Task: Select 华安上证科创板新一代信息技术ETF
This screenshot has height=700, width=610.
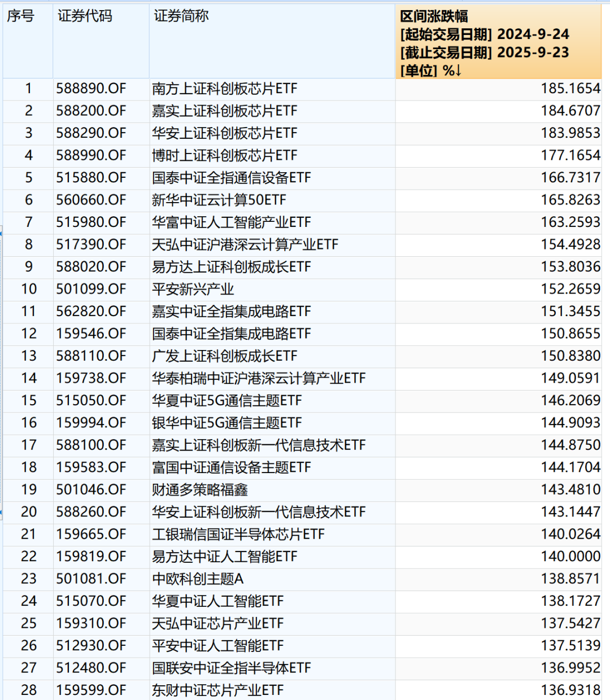Action: click(x=259, y=512)
